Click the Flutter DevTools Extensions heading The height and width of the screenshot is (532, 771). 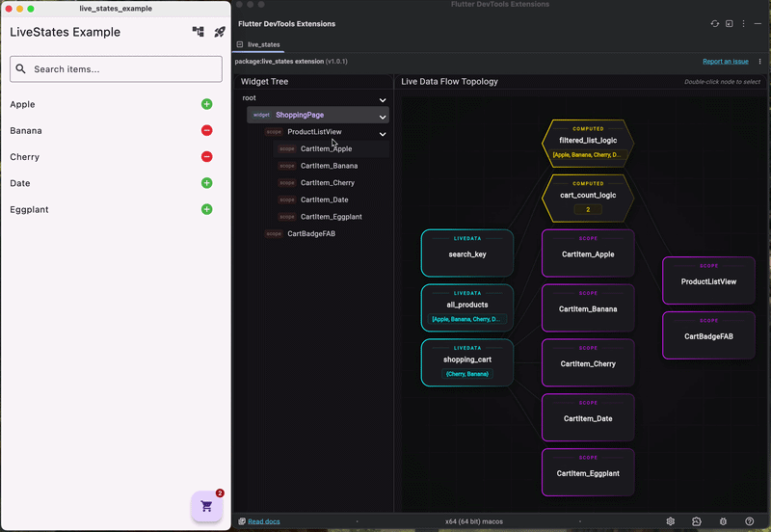(x=286, y=23)
